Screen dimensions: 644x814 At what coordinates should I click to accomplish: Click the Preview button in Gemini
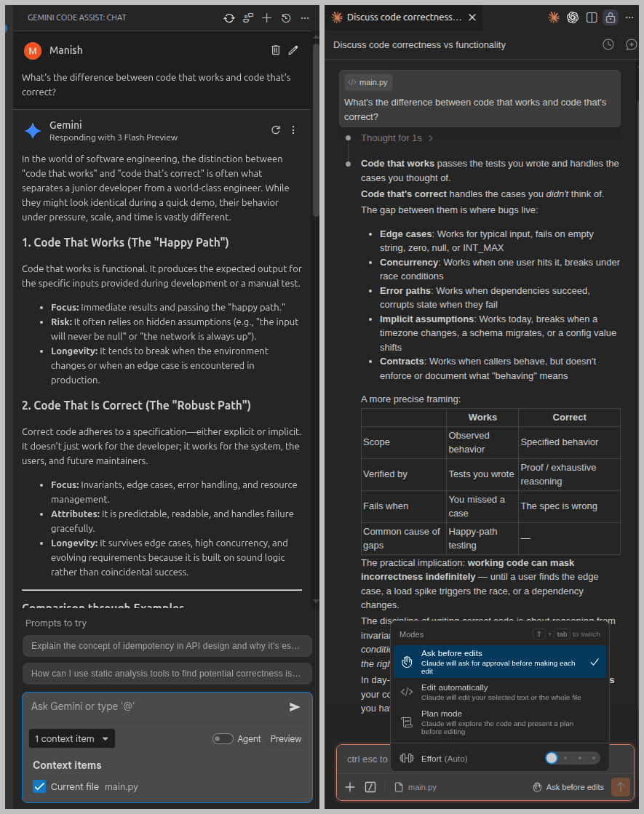pos(286,739)
